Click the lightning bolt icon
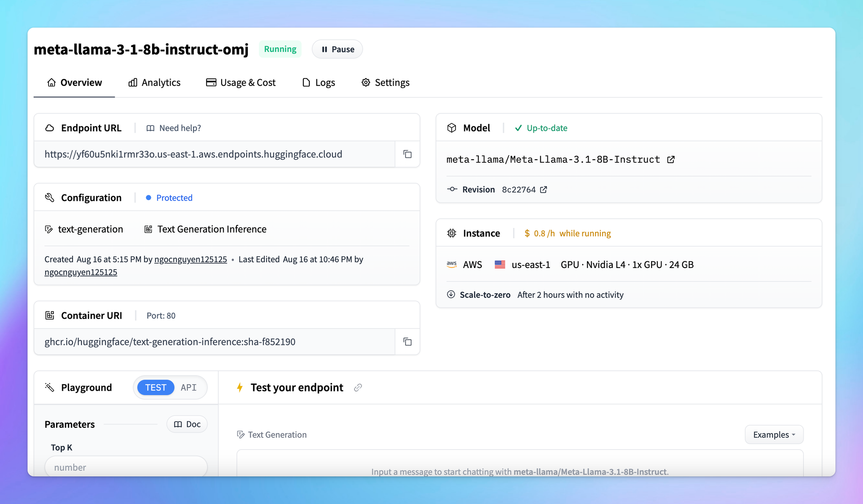Image resolution: width=863 pixels, height=504 pixels. click(x=240, y=388)
